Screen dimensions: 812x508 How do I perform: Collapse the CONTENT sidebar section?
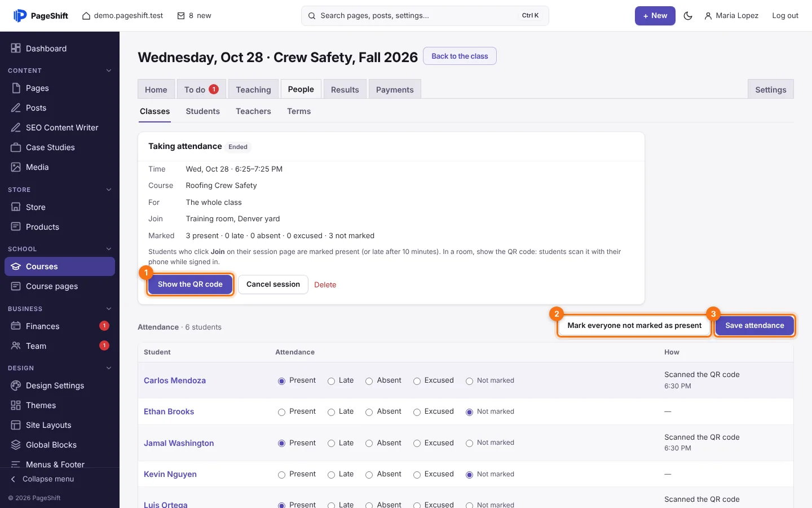(x=109, y=71)
